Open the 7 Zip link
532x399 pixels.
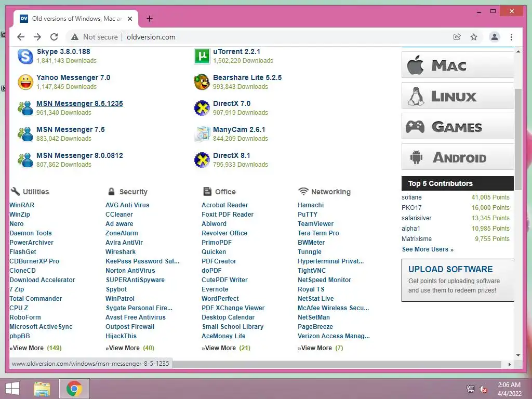point(17,289)
